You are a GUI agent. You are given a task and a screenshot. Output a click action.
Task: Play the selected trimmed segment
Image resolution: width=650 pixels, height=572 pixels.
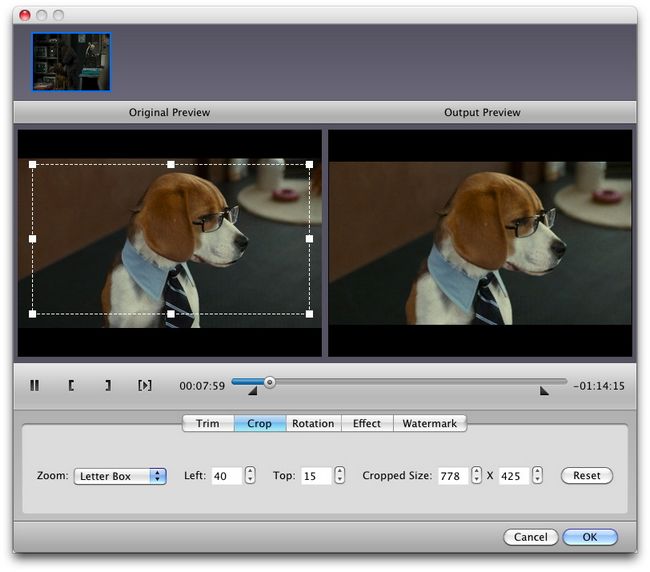click(x=145, y=385)
